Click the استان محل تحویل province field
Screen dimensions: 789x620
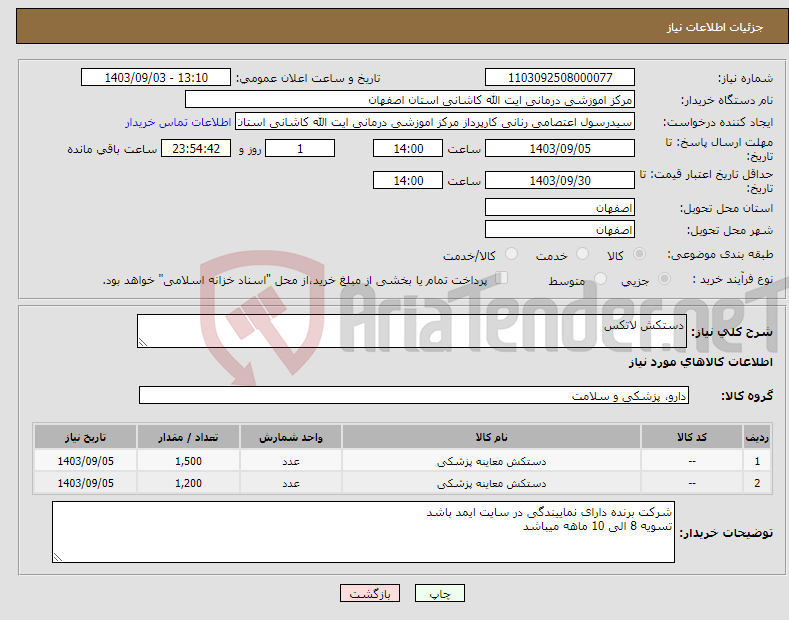[x=560, y=207]
